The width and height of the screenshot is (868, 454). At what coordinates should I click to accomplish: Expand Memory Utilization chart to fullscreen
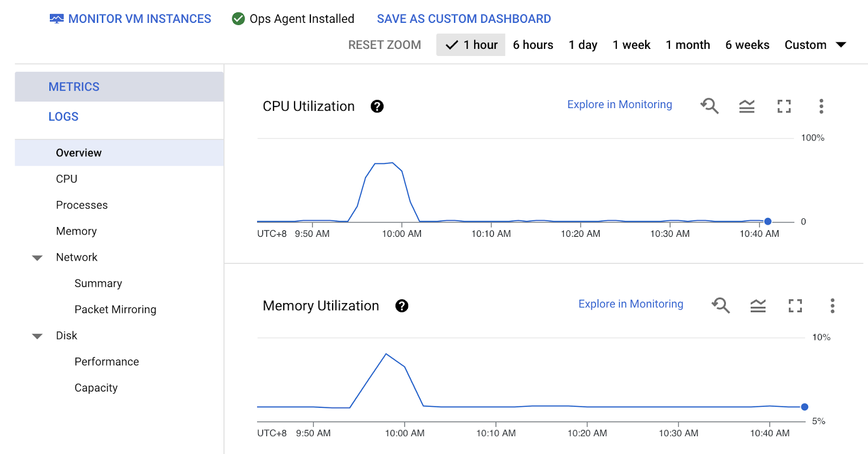tap(795, 306)
